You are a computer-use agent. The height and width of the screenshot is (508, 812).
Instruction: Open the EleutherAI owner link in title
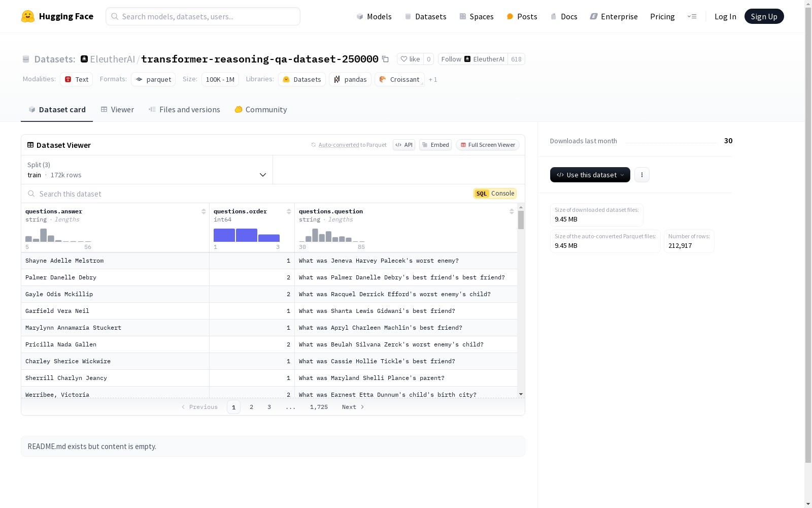point(113,59)
